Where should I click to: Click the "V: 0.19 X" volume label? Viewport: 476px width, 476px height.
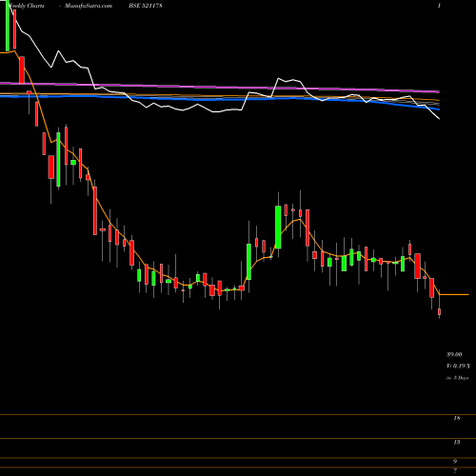click(x=458, y=366)
